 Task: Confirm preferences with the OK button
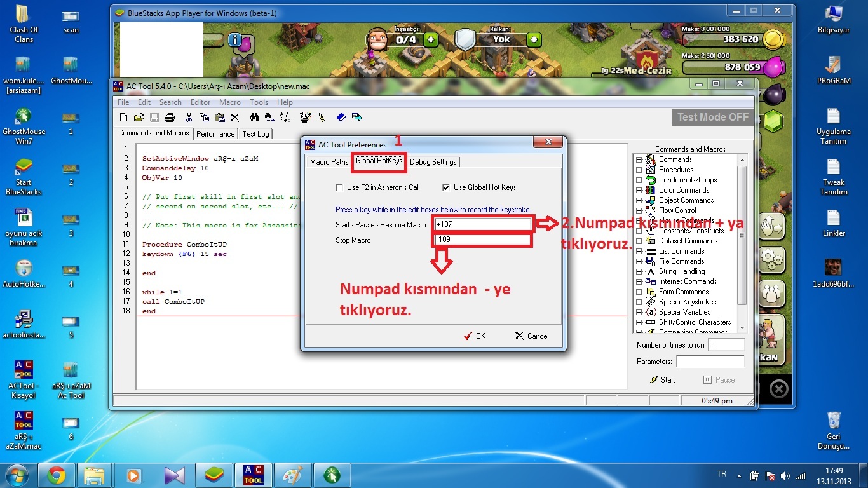pyautogui.click(x=475, y=336)
